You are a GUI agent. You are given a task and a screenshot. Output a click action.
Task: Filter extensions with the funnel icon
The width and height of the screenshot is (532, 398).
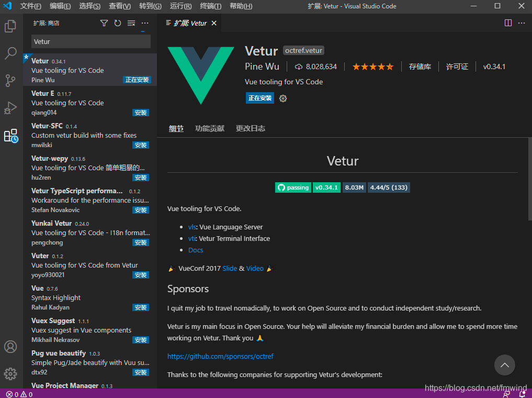click(x=104, y=23)
